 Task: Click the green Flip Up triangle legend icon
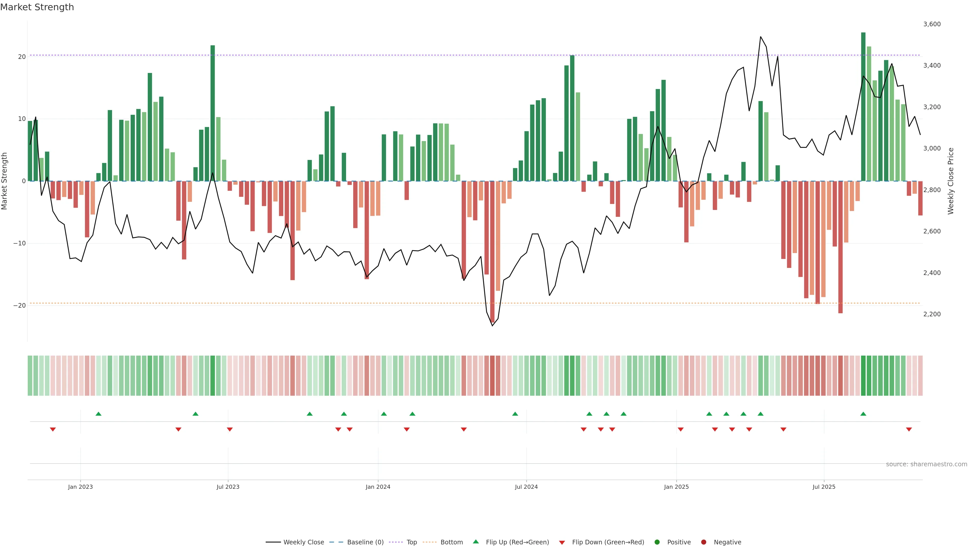point(475,542)
